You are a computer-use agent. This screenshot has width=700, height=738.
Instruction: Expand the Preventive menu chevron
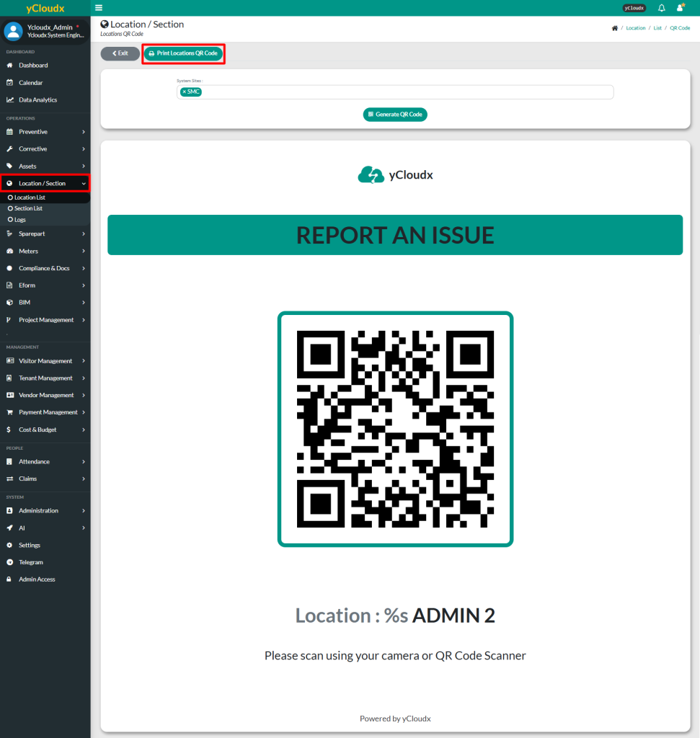pyautogui.click(x=84, y=132)
